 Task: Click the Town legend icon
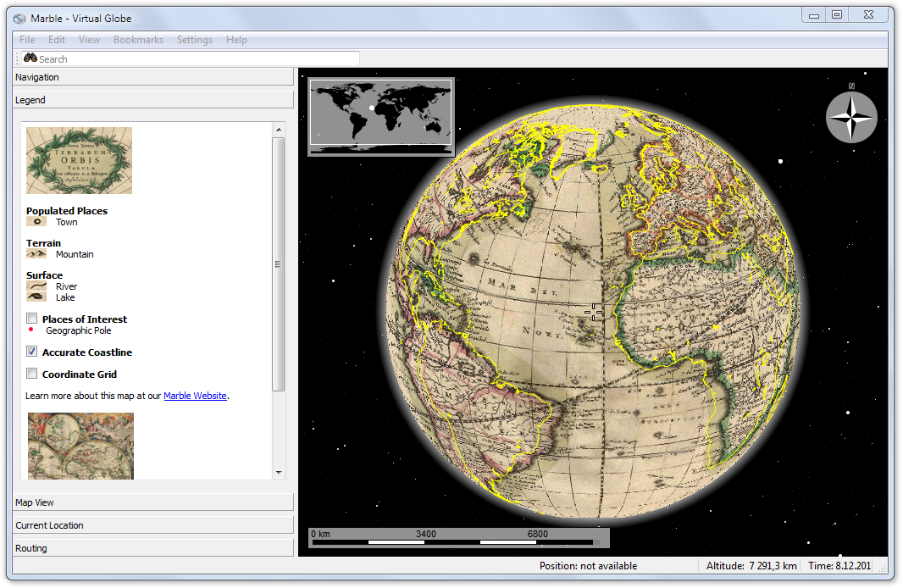pyautogui.click(x=36, y=222)
